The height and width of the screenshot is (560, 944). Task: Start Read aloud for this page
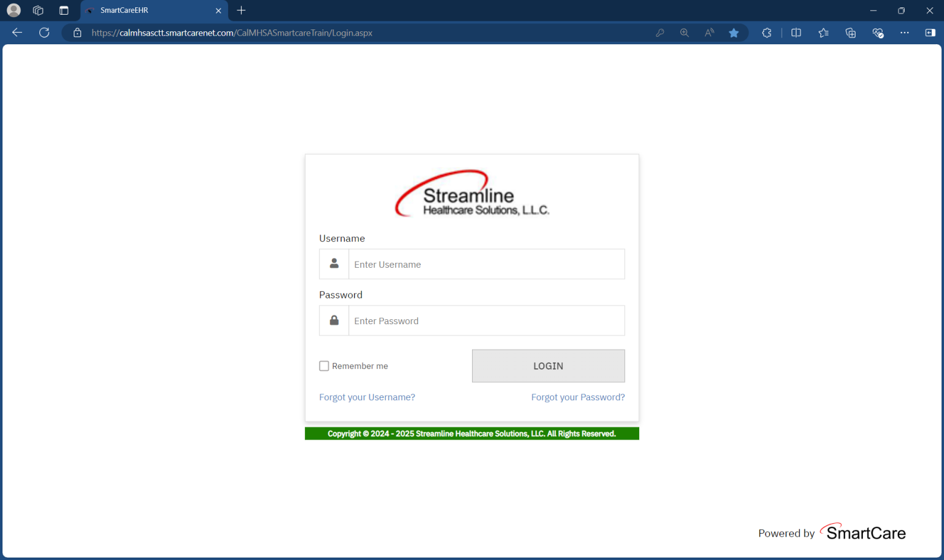click(709, 33)
